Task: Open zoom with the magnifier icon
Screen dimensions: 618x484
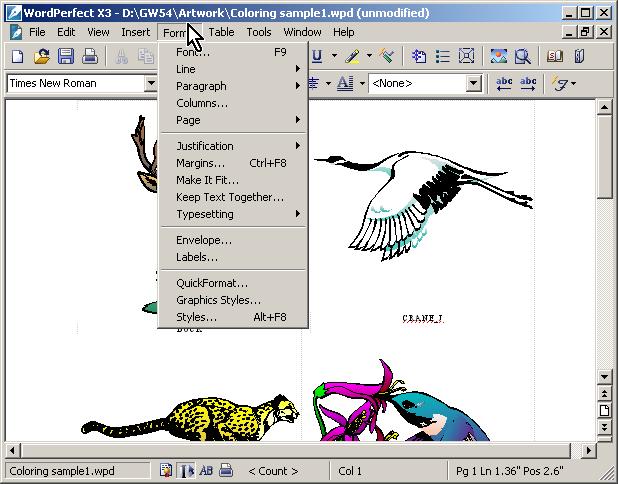Action: pos(523,56)
